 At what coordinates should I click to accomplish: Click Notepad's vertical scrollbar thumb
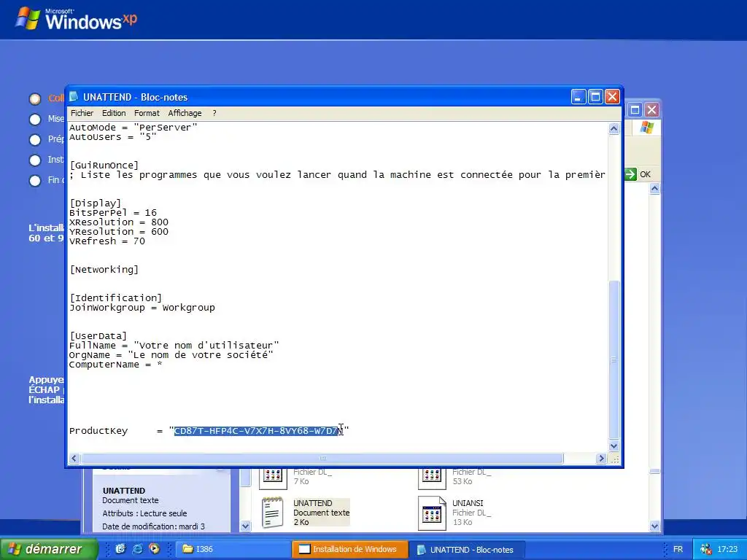tap(614, 359)
